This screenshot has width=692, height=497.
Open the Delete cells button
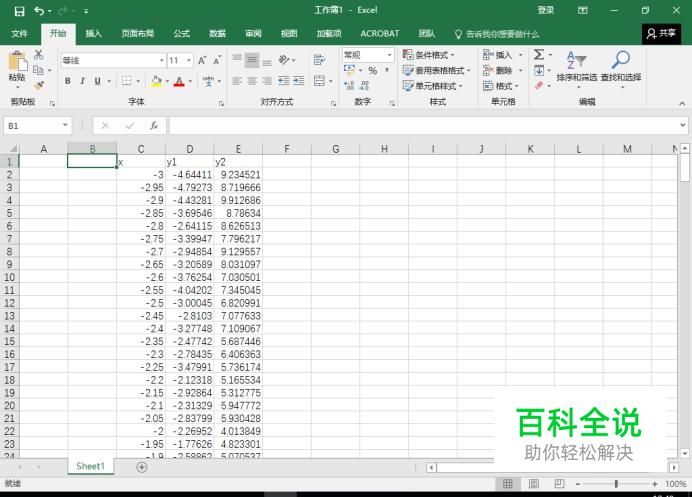tap(502, 70)
